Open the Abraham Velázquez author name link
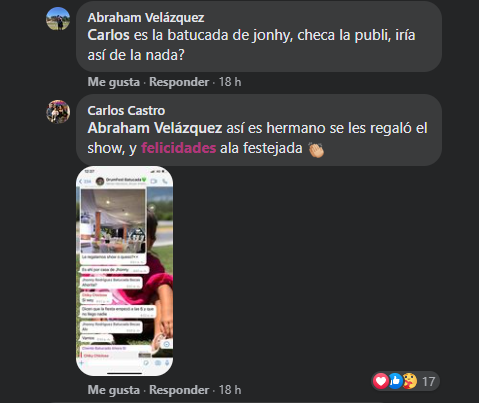 pos(146,18)
